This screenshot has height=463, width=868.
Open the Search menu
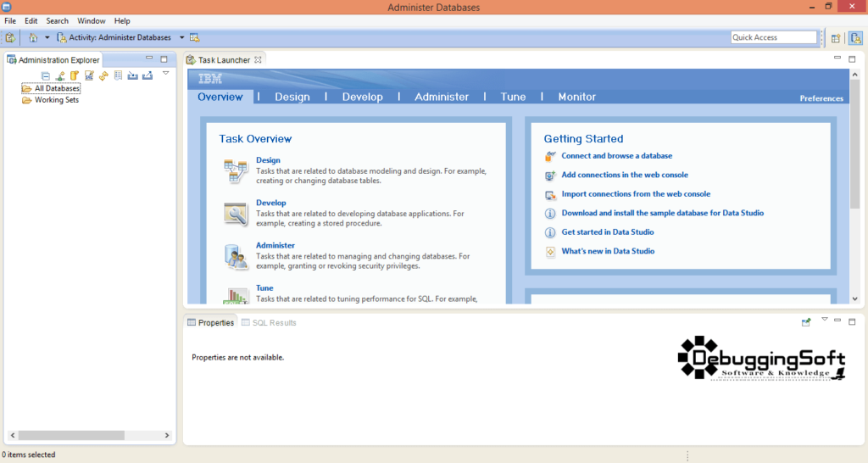pyautogui.click(x=57, y=21)
